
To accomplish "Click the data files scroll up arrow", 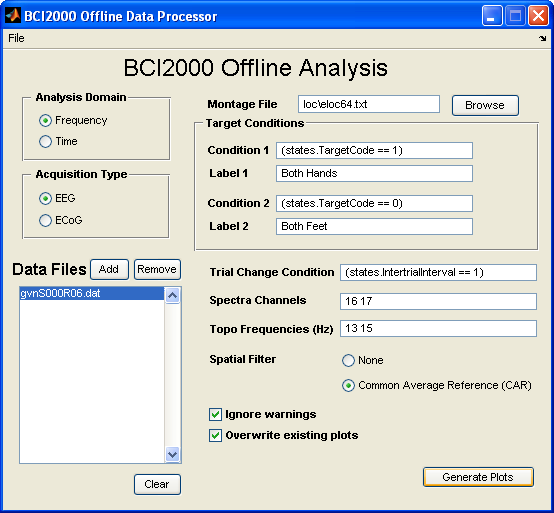I will click(172, 295).
